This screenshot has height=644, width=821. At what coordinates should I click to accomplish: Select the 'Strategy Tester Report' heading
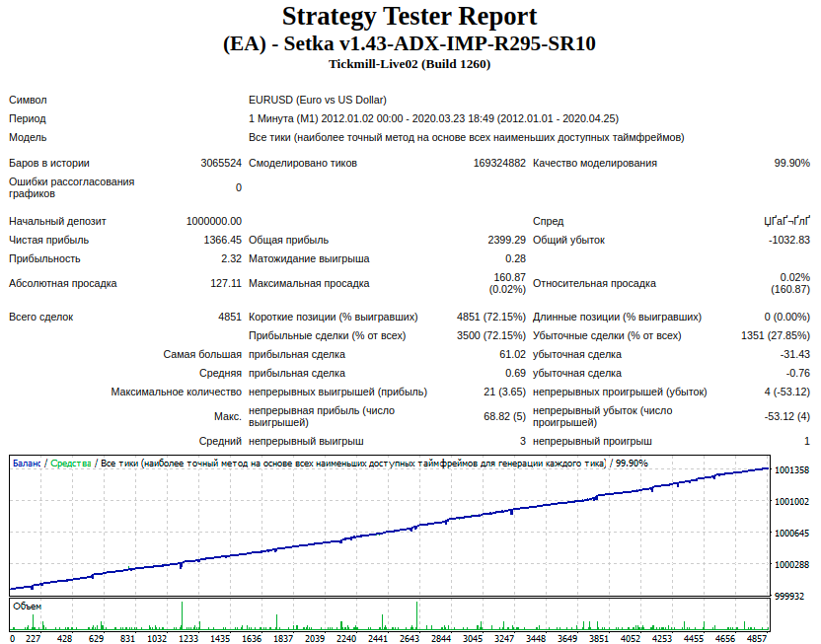click(x=410, y=16)
